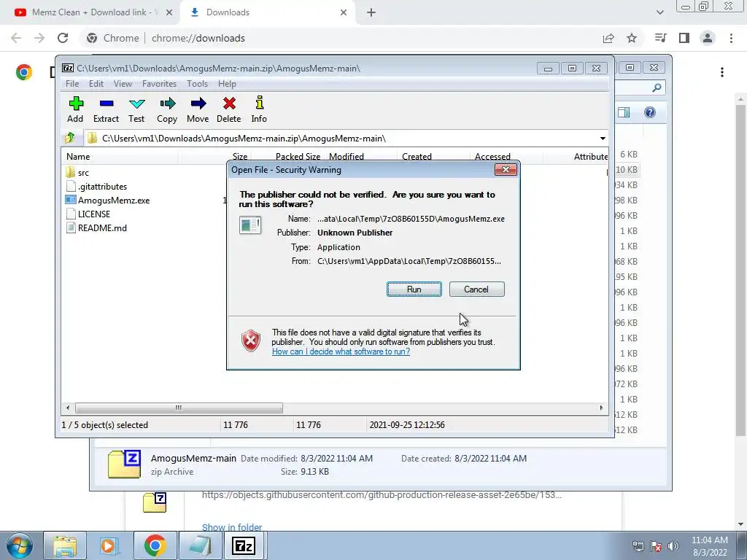Click the red shield warning icon
Image resolution: width=747 pixels, height=560 pixels.
coord(251,341)
